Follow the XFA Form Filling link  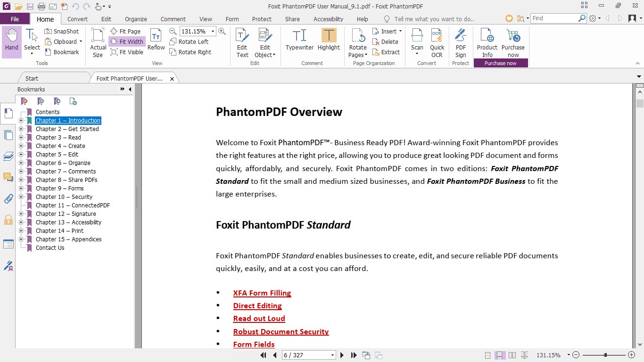262,293
